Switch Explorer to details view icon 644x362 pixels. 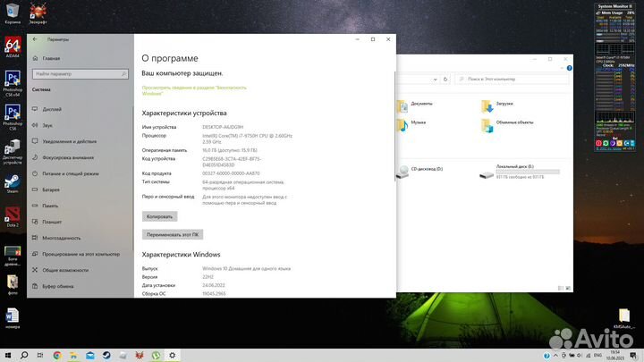pyautogui.click(x=561, y=288)
